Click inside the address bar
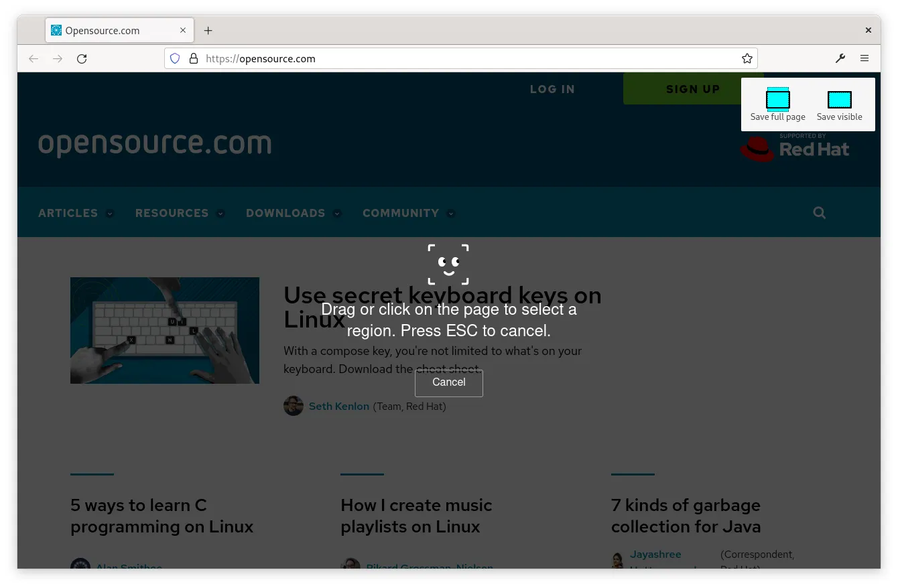 (x=402, y=58)
